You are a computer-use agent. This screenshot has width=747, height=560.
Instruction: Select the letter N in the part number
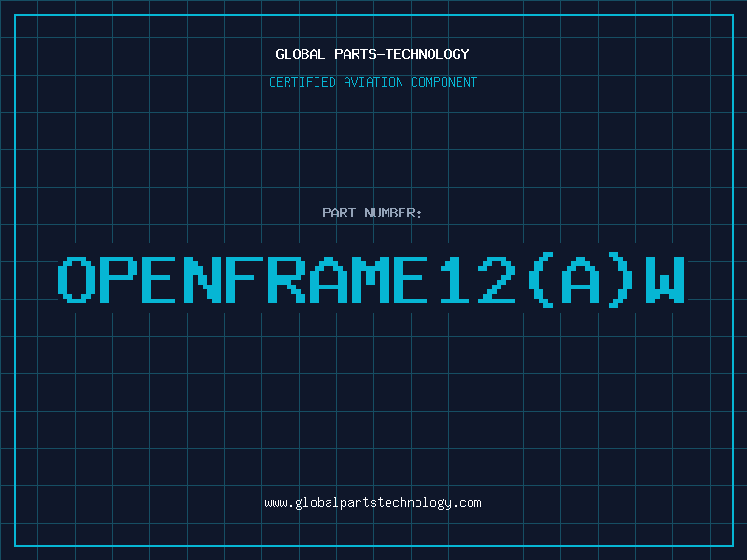point(203,279)
